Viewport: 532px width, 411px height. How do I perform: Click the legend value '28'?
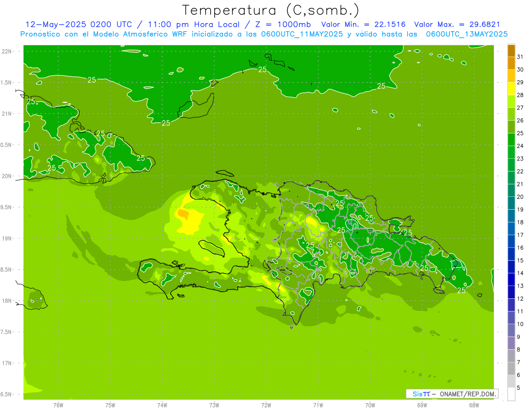520,95
